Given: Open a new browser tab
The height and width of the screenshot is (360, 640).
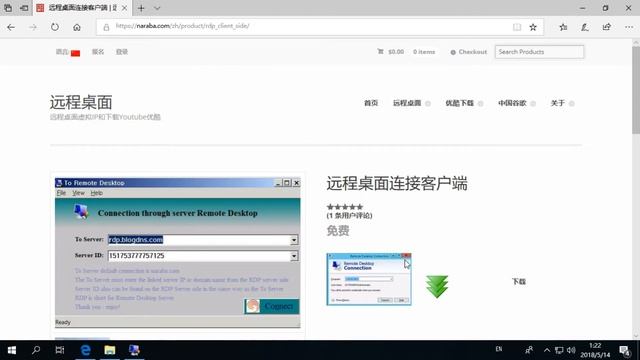Looking at the screenshot, I should (141, 8).
